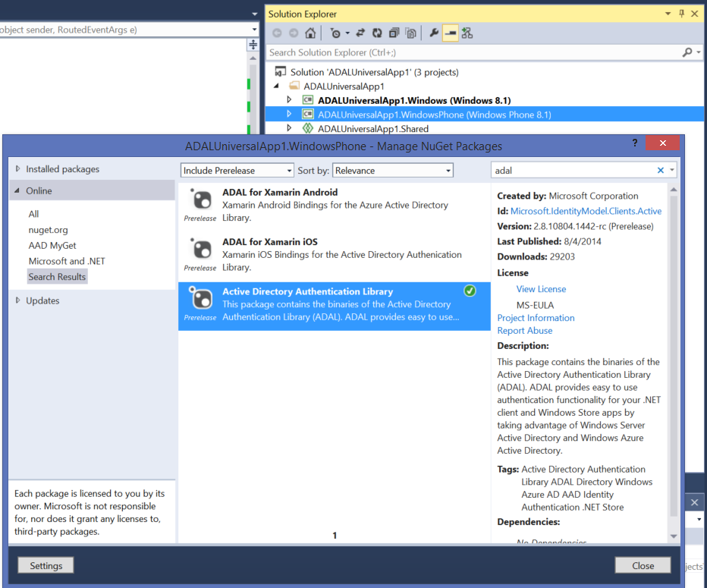This screenshot has height=588, width=707.
Task: Click the C# icon of ADALUniversalApp1.Windows
Action: tap(308, 99)
